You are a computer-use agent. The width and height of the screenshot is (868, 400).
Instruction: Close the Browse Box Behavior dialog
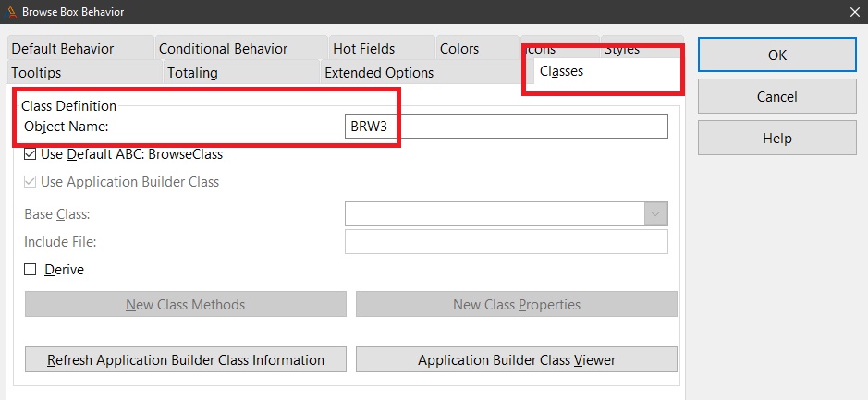click(x=852, y=12)
